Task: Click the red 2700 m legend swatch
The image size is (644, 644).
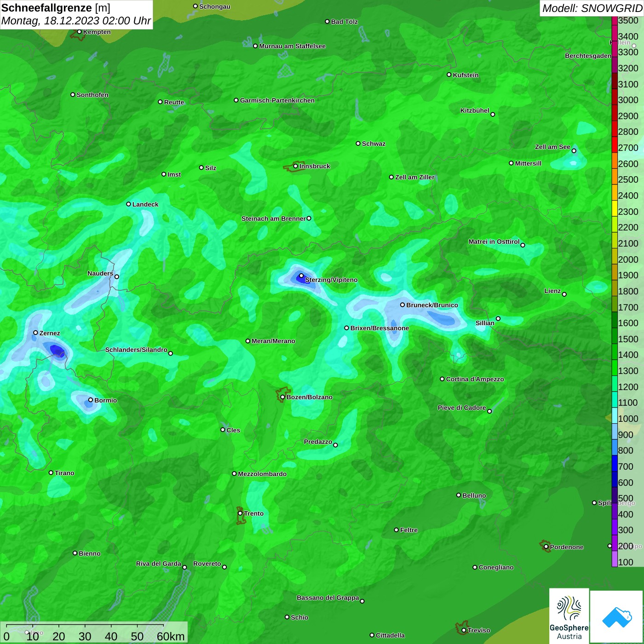Action: pos(615,144)
